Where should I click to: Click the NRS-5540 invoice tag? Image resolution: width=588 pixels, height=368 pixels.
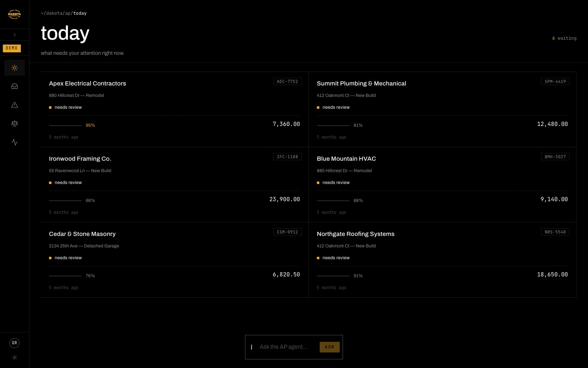click(x=555, y=232)
